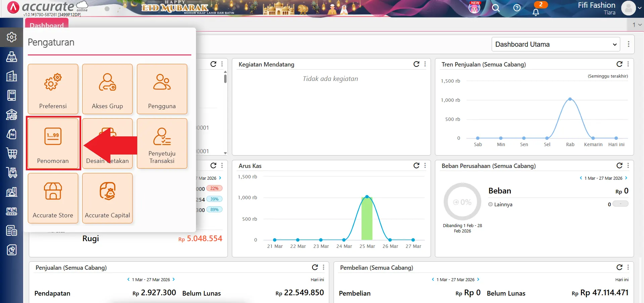Open Akses Grup settings
Viewport: 644px width, 303px height.
[x=107, y=89]
